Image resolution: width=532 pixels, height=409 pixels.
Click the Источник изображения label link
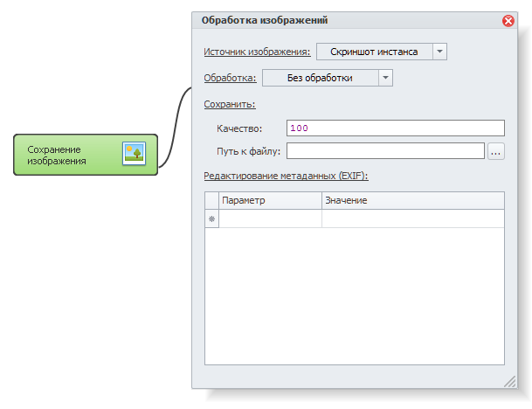(x=257, y=52)
